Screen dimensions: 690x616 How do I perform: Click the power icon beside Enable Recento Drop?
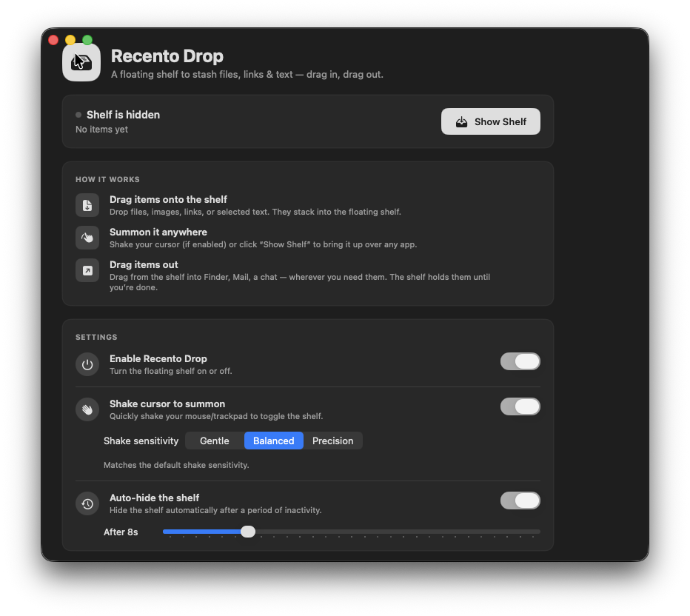coord(87,364)
